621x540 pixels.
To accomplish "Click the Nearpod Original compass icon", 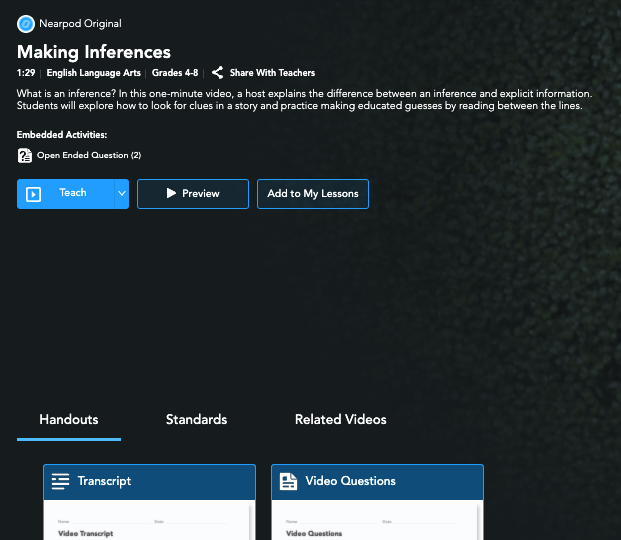I will [x=26, y=23].
